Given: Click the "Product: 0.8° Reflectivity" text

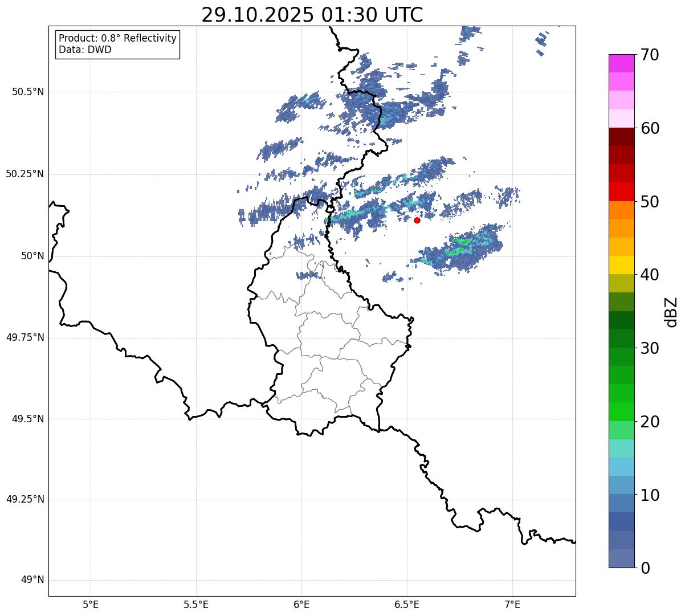Looking at the screenshot, I should (x=118, y=38).
